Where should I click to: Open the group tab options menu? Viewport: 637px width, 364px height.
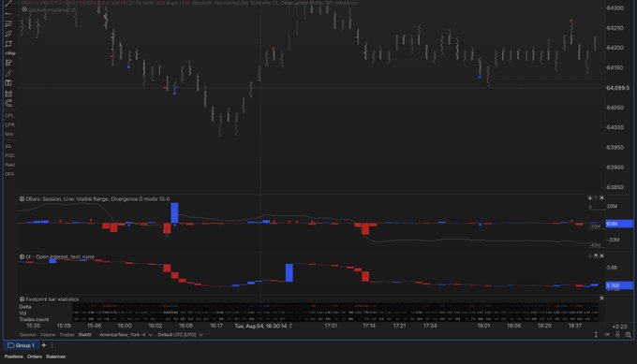click(x=52, y=345)
